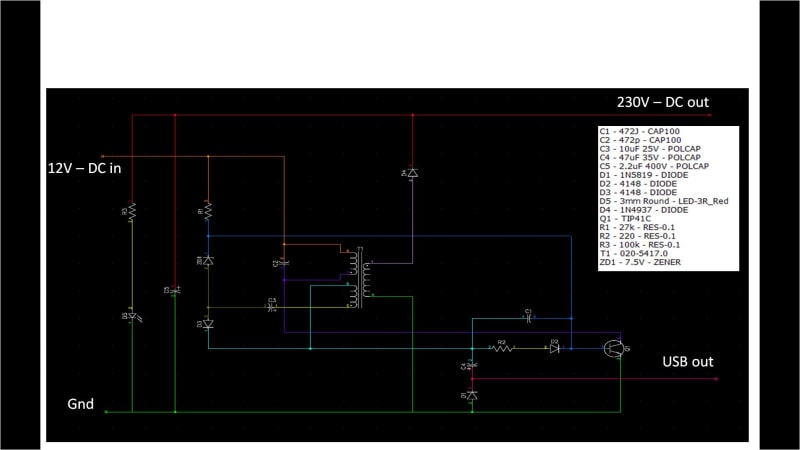
Task: Click the 'Gnd' label
Action: (81, 404)
